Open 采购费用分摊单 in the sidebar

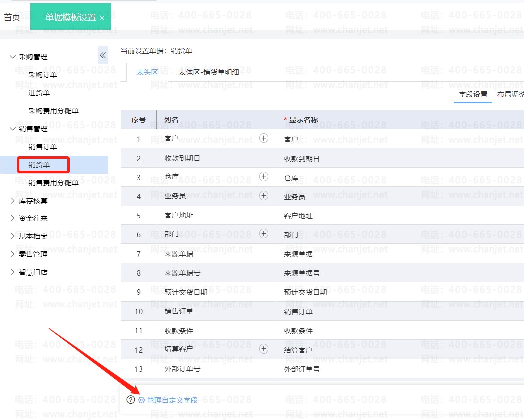53,111
